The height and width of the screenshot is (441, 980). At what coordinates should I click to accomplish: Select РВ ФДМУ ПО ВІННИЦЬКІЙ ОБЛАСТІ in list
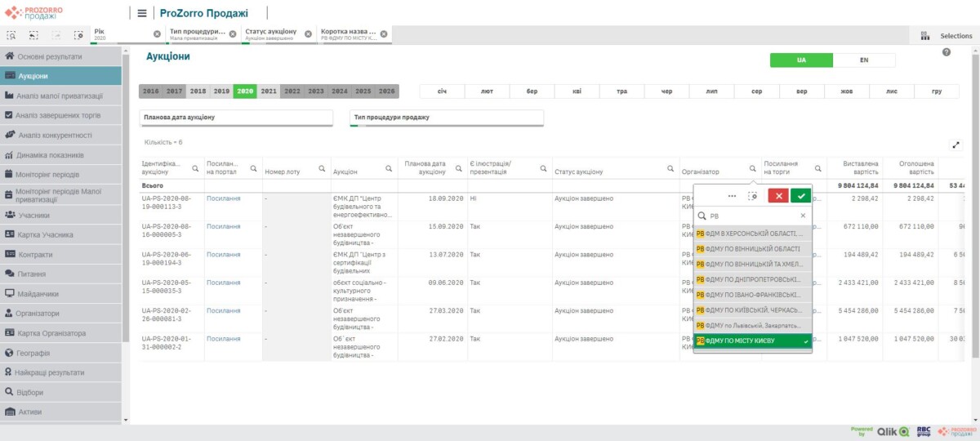tap(751, 248)
